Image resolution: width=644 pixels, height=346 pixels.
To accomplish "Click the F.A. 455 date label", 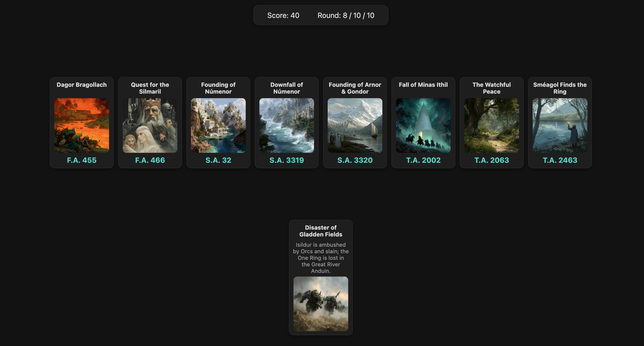I will 82,160.
